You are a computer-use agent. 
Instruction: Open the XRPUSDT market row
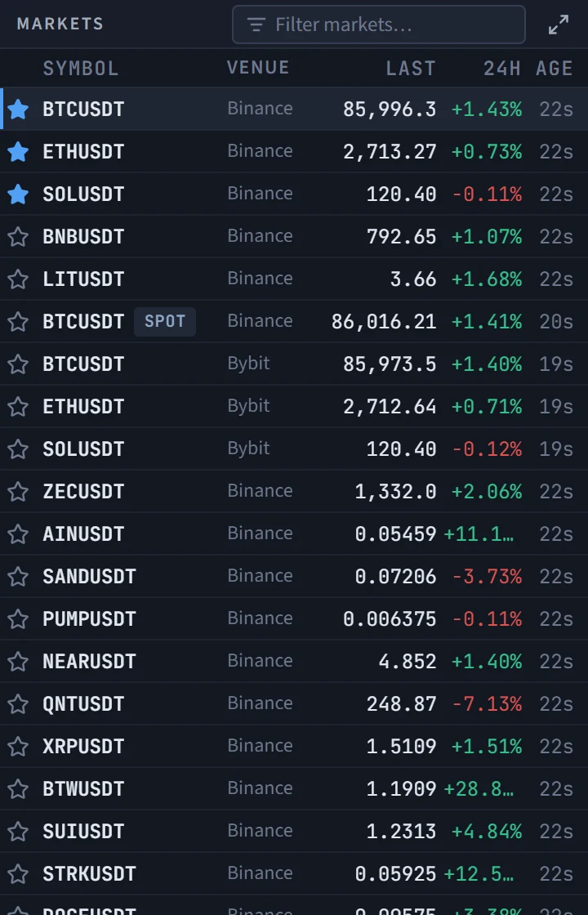coord(294,747)
